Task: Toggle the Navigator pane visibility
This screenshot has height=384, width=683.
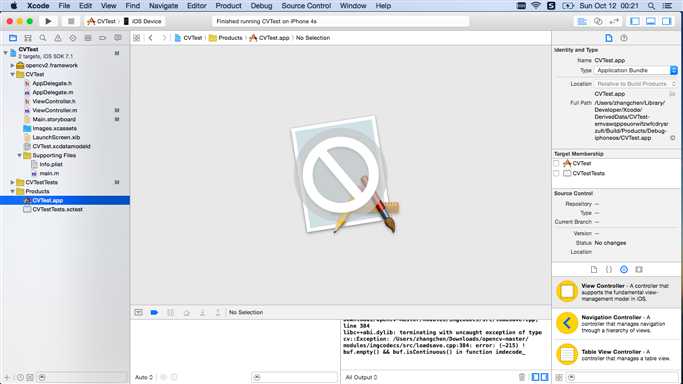Action: tap(635, 21)
